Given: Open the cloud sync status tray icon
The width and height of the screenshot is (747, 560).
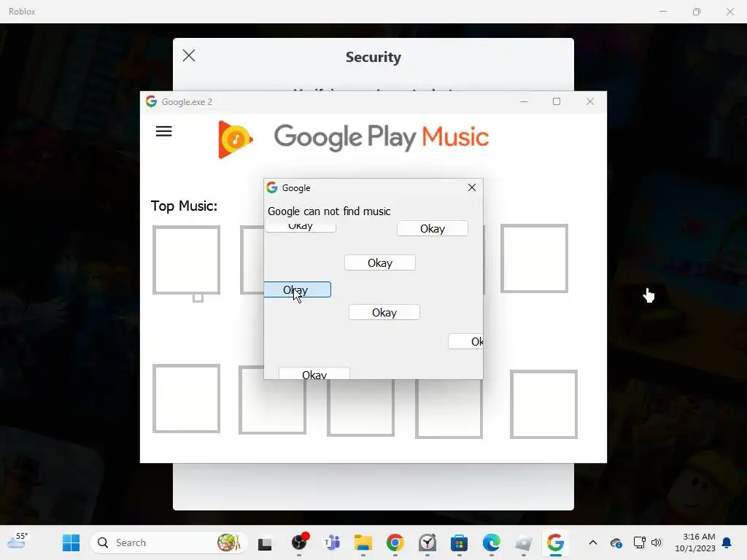Looking at the screenshot, I should click(x=616, y=542).
